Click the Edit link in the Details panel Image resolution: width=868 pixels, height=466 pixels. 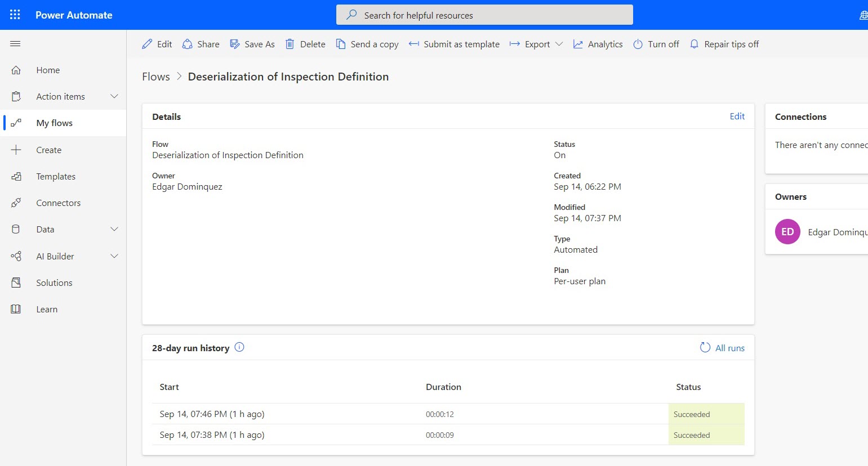tap(737, 116)
